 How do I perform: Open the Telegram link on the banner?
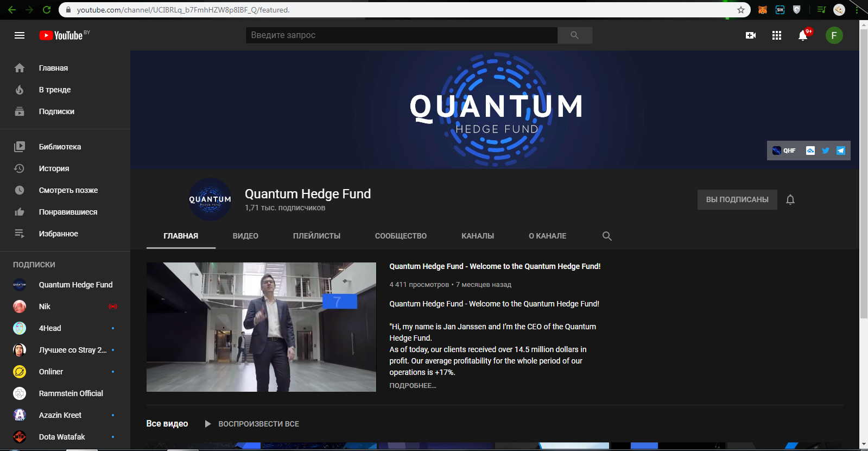(841, 151)
